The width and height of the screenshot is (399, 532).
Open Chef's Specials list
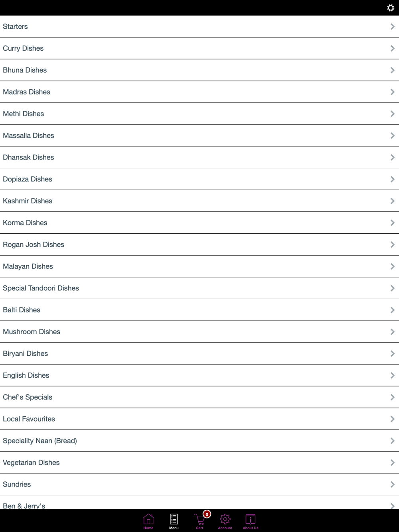(x=199, y=397)
